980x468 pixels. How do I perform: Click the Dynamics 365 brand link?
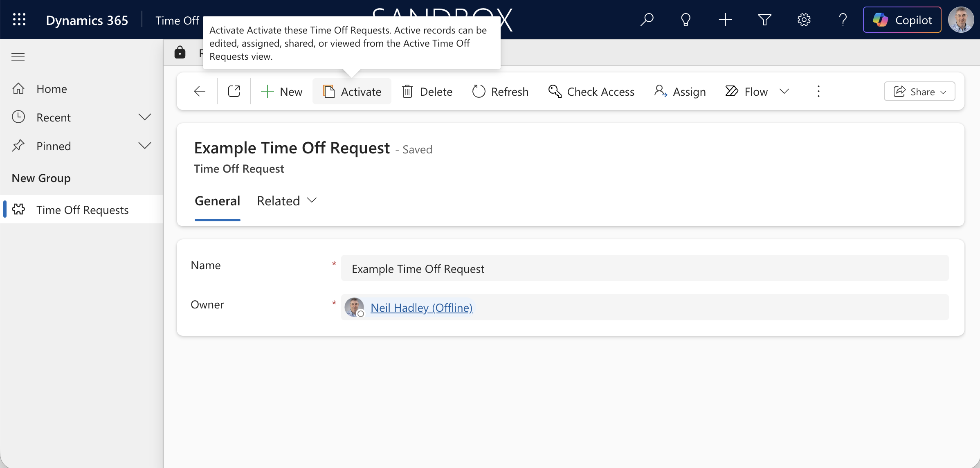point(87,20)
